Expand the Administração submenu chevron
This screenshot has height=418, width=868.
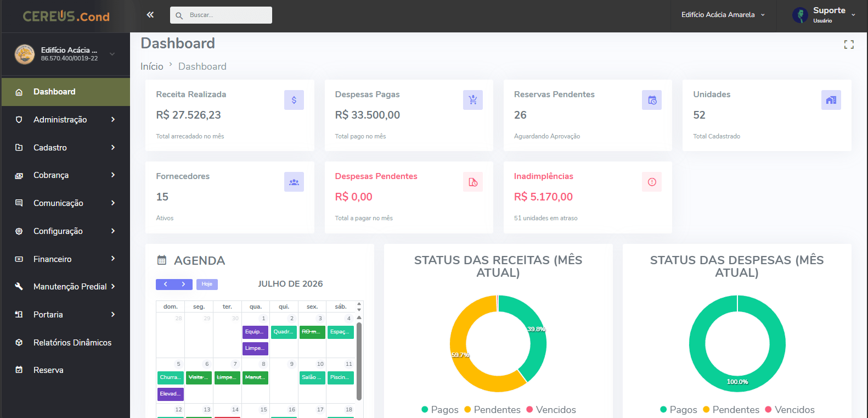(x=113, y=119)
